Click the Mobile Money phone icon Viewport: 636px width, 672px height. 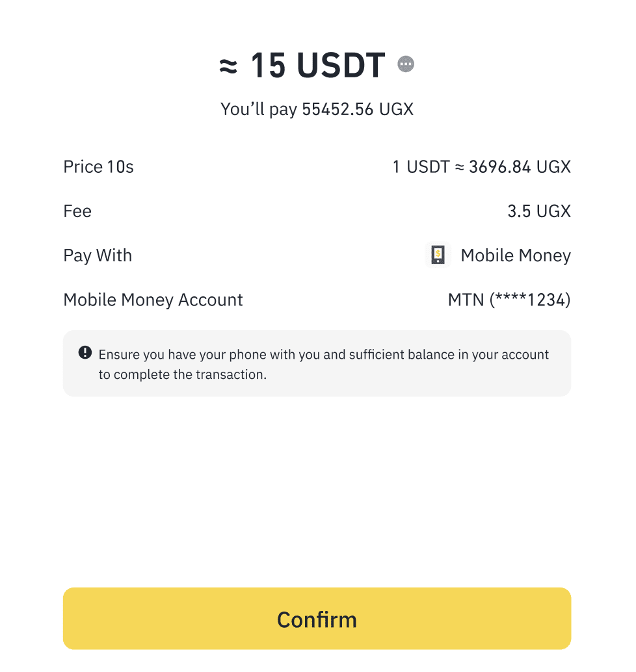click(x=438, y=255)
